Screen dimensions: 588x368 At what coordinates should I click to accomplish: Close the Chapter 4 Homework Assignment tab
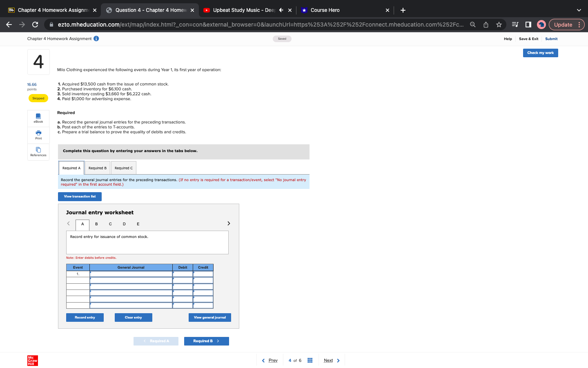(95, 10)
